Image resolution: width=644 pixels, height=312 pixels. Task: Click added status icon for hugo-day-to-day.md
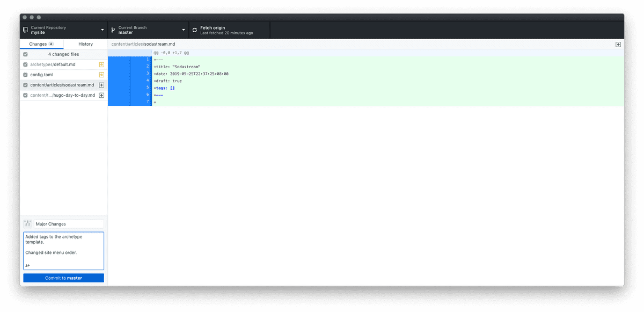101,95
